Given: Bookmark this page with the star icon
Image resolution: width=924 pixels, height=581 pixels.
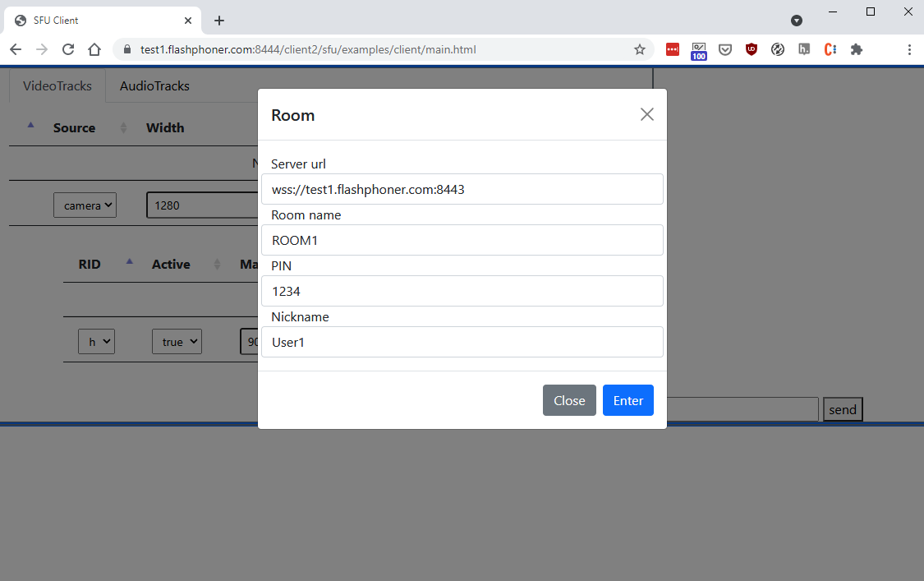Looking at the screenshot, I should pyautogui.click(x=640, y=49).
